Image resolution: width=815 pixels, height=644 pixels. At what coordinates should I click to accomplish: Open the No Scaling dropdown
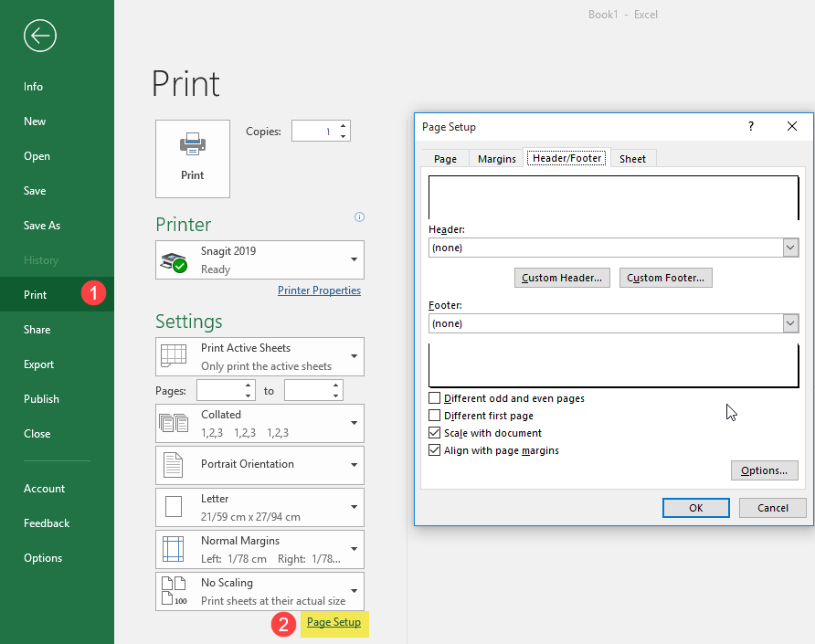tap(259, 591)
